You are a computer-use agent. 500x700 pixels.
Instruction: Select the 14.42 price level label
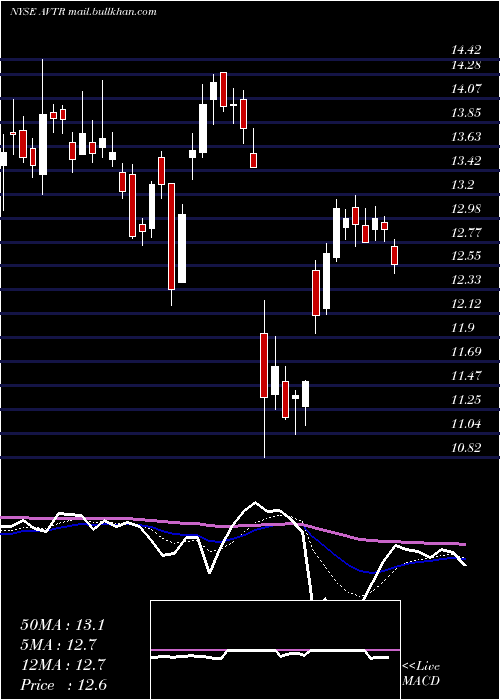(466, 50)
